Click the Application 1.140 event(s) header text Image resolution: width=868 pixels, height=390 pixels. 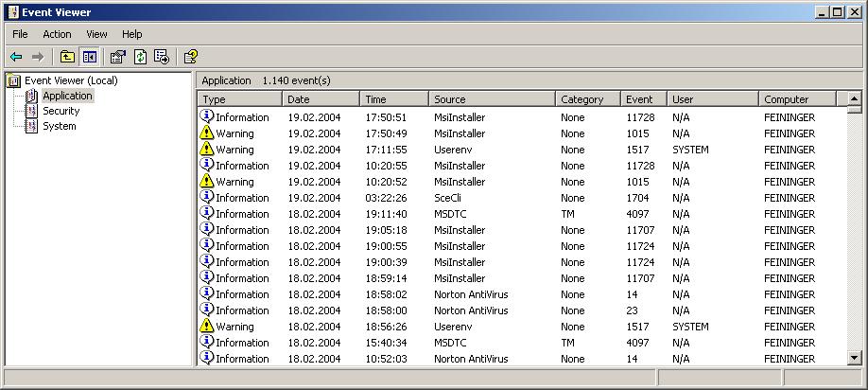(266, 80)
